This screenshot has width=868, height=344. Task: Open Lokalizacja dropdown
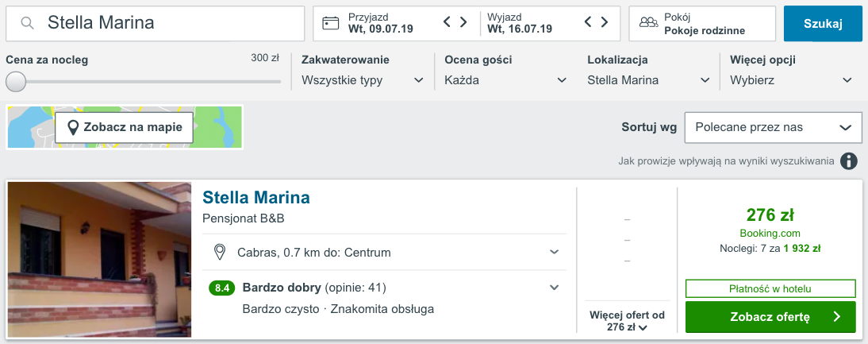(x=648, y=80)
